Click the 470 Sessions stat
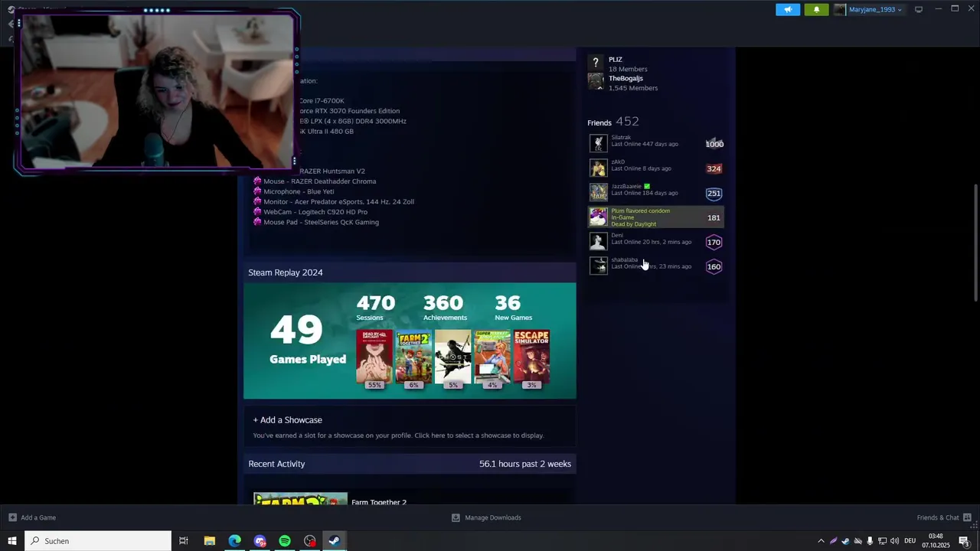980x551 pixels. pos(375,308)
